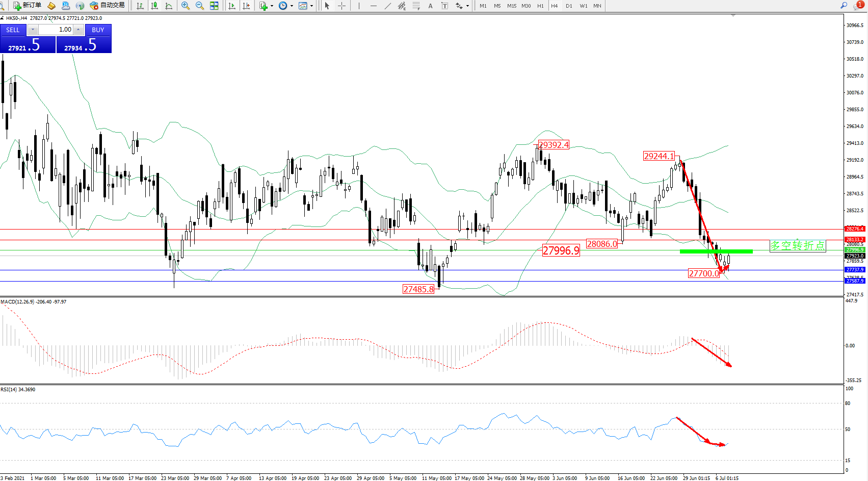The height and width of the screenshot is (481, 868).
Task: Zoom in on the chart
Action: (186, 6)
